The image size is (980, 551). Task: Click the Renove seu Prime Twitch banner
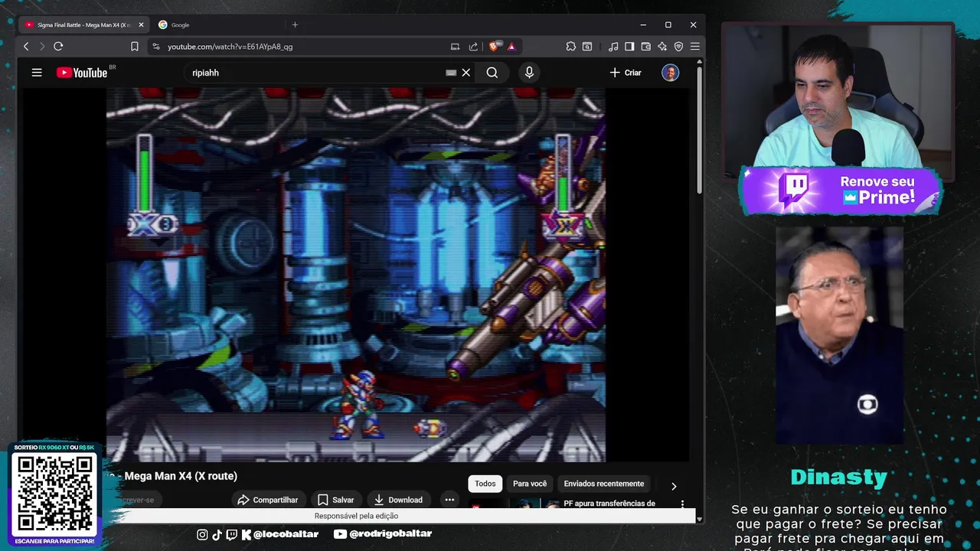click(x=841, y=191)
